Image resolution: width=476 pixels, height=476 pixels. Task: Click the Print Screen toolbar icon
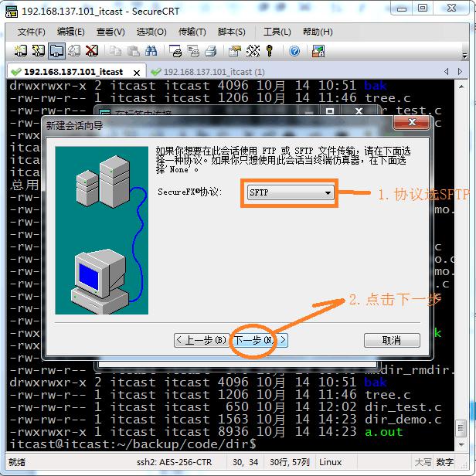[x=175, y=51]
